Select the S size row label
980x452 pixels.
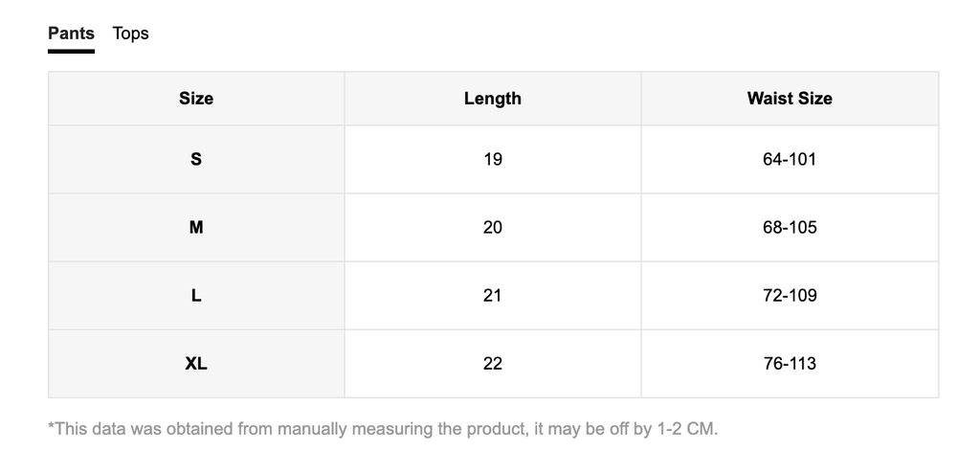(196, 159)
